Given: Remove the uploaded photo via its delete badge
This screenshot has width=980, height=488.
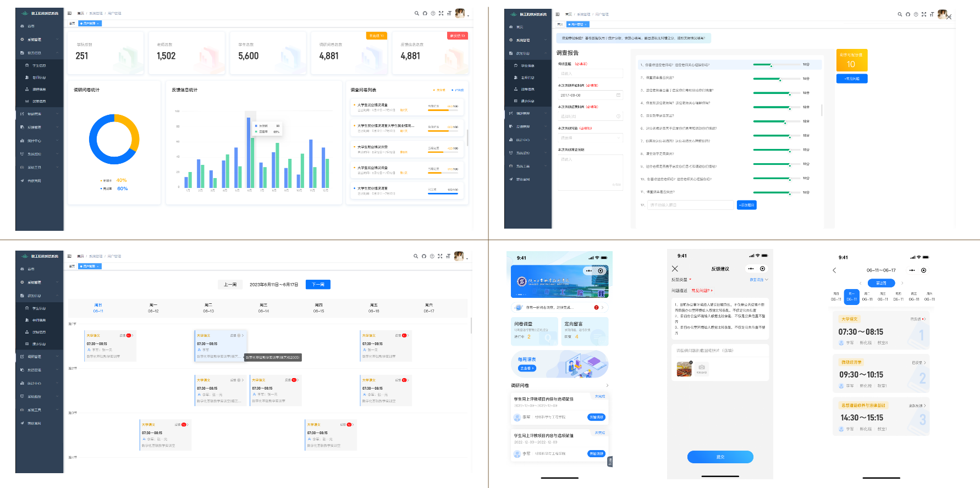Looking at the screenshot, I should click(x=691, y=362).
